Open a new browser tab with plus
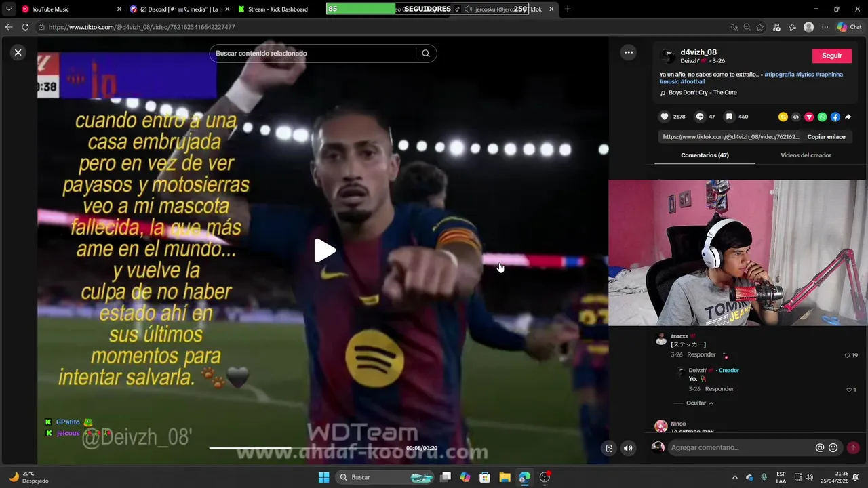 pos(568,9)
